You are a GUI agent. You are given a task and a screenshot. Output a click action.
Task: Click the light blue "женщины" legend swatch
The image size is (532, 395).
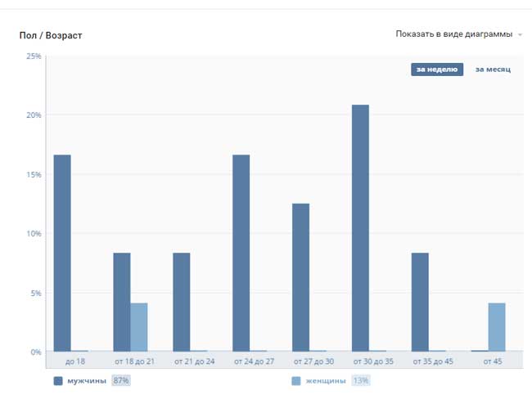pos(295,381)
